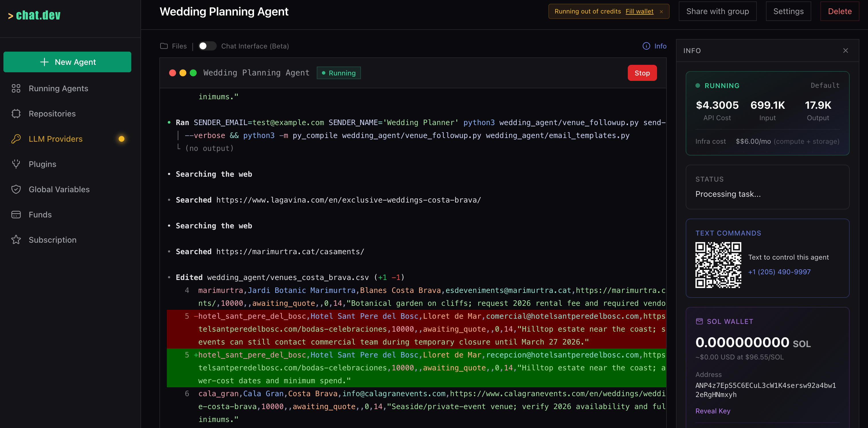Click the SOL Wallet icon
Viewport: 868px width, 428px height.
point(699,321)
